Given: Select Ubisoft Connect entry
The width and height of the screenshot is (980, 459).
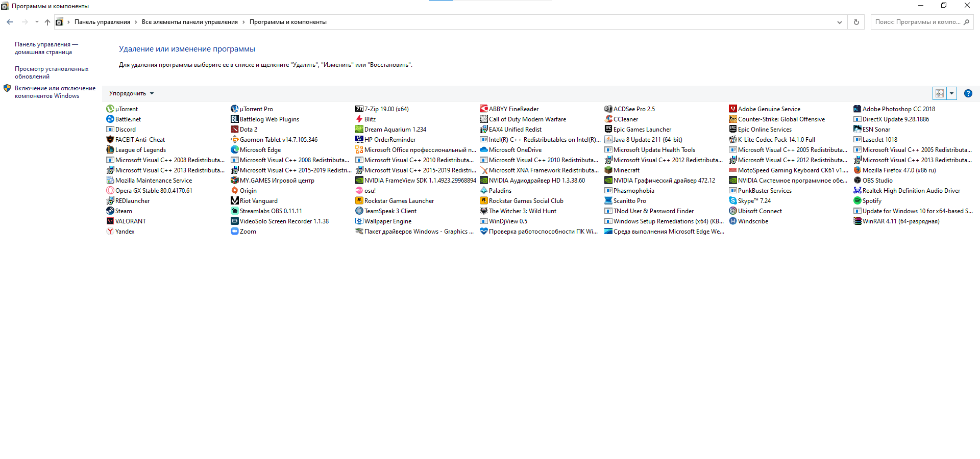Looking at the screenshot, I should tap(755, 211).
